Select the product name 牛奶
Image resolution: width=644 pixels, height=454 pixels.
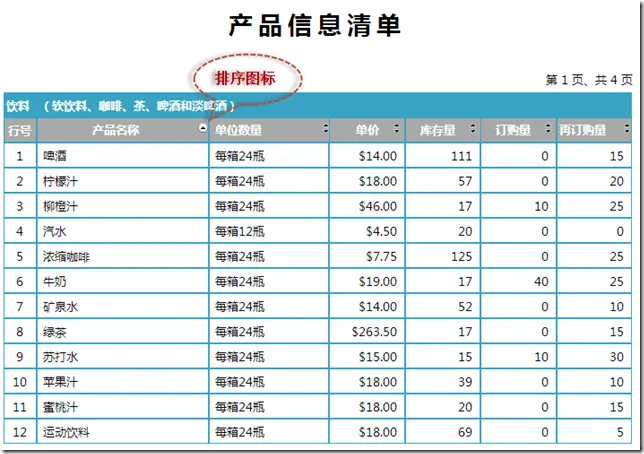[x=55, y=282]
